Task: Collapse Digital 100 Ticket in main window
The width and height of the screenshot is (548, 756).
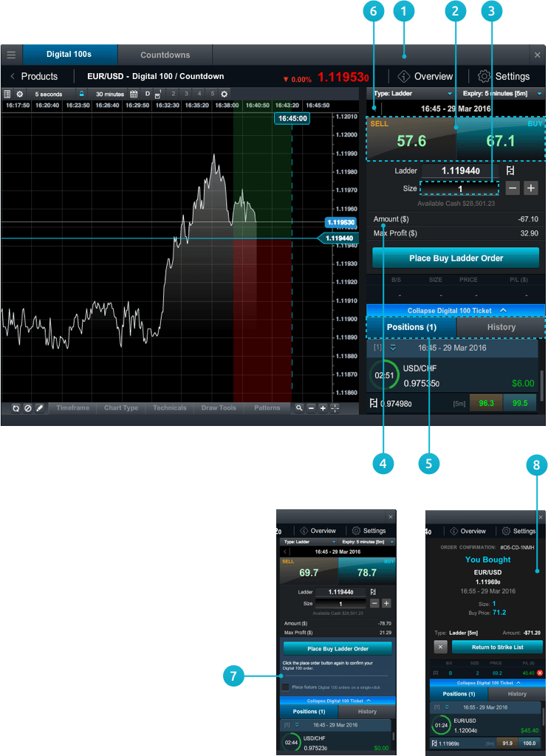Action: click(x=456, y=311)
